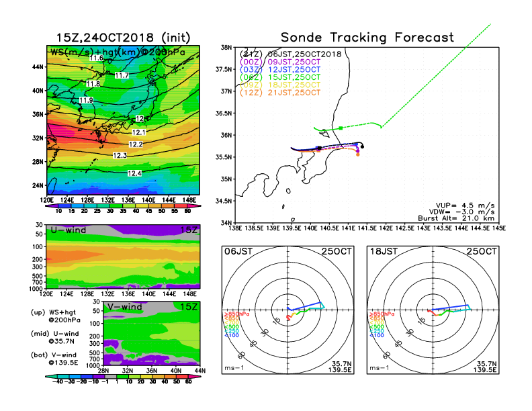The height and width of the screenshot is (411, 532).
Task: Click the 12.4 height contour label
Action: pyautogui.click(x=134, y=173)
